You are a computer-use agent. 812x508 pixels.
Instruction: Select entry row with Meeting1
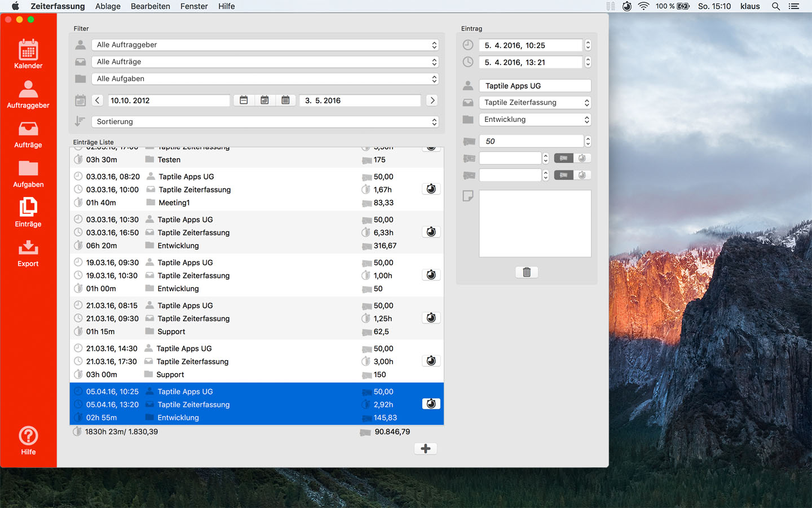click(257, 190)
